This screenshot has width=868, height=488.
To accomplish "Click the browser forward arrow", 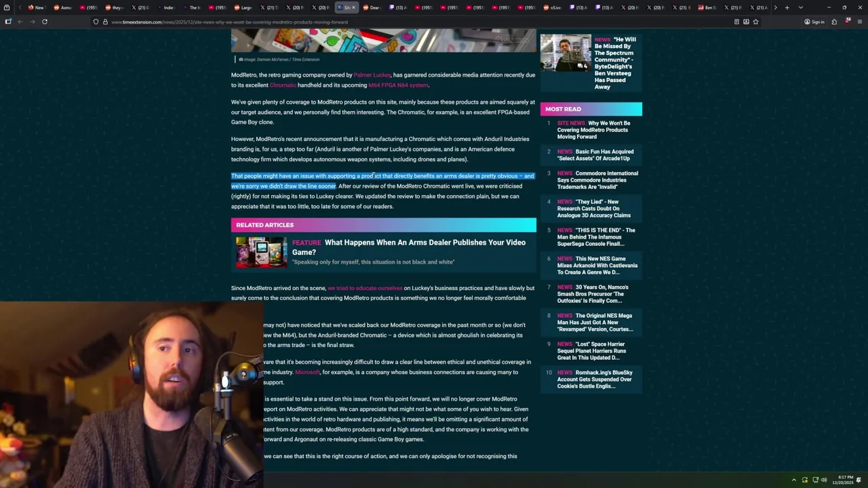I will (32, 22).
